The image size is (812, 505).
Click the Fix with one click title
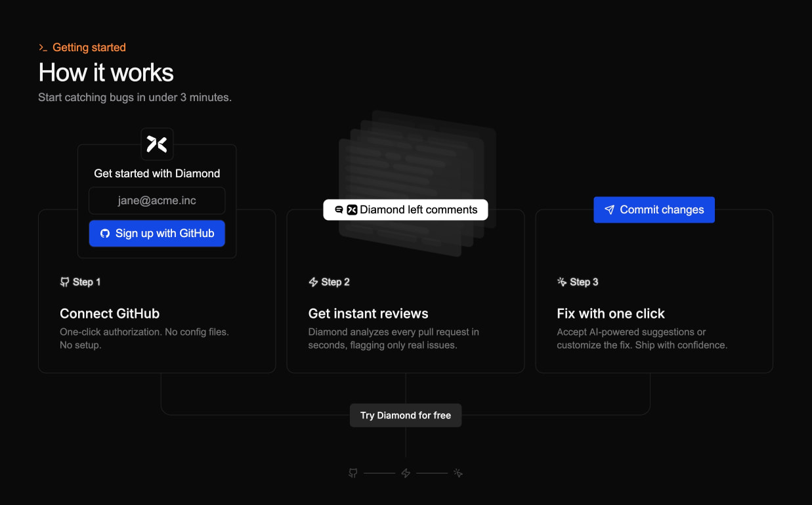(x=611, y=313)
